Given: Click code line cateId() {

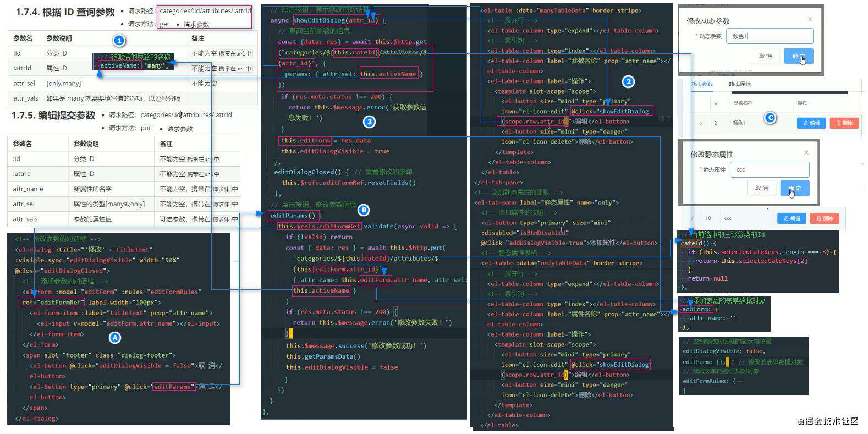Looking at the screenshot, I should pos(699,243).
